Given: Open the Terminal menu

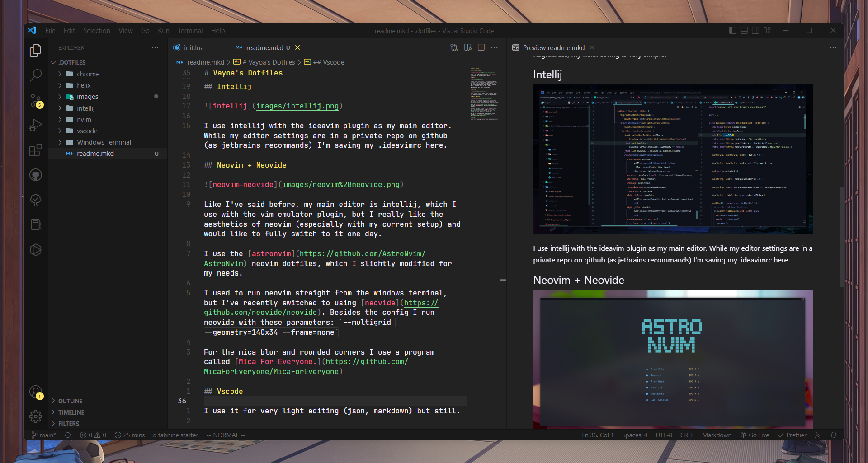Looking at the screenshot, I should pyautogui.click(x=190, y=30).
